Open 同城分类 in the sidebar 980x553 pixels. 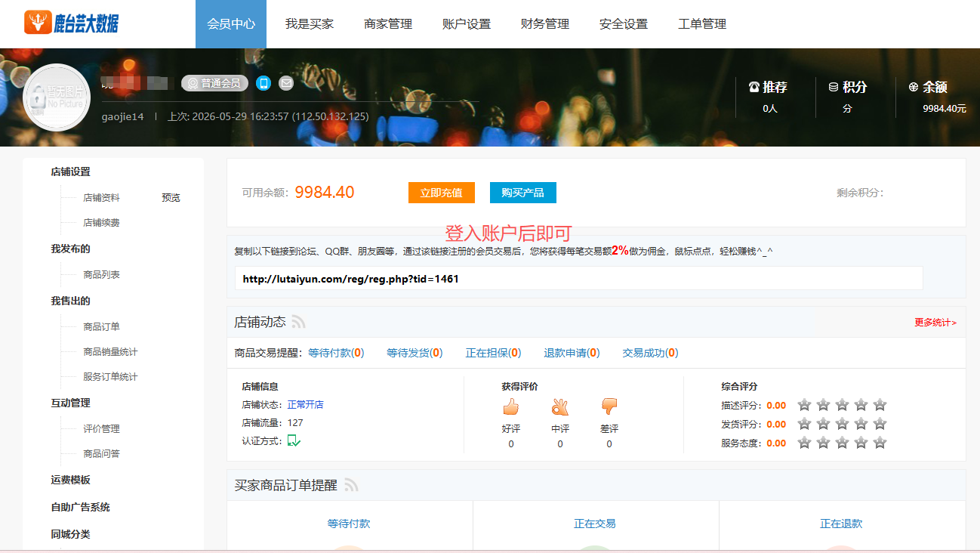pos(70,535)
